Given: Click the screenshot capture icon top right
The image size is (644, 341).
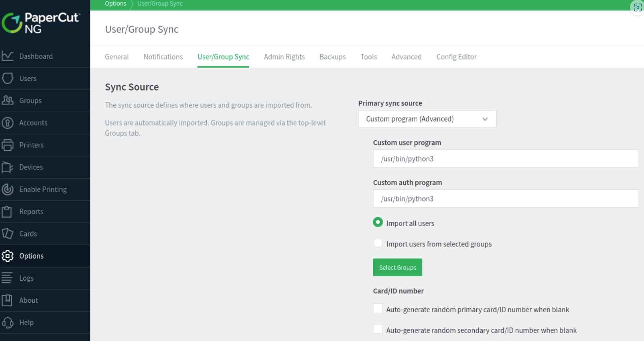Looking at the screenshot, I should point(637,7).
